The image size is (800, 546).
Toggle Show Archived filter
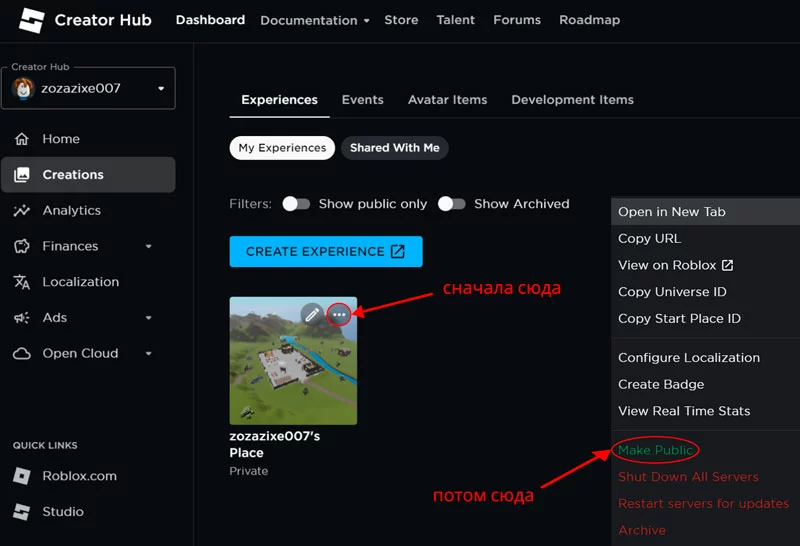point(452,204)
